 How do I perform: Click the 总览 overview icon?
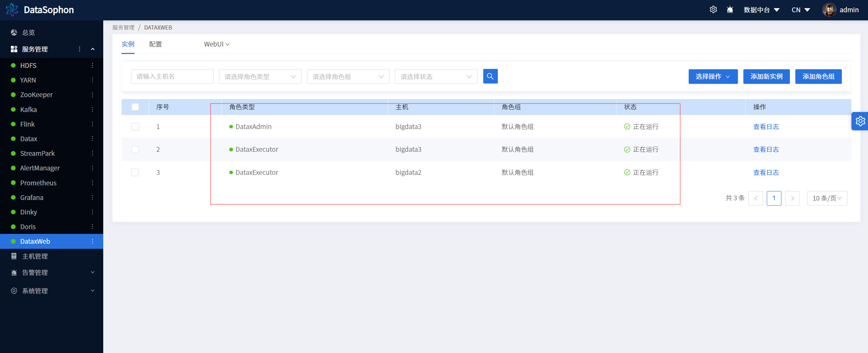pyautogui.click(x=14, y=32)
